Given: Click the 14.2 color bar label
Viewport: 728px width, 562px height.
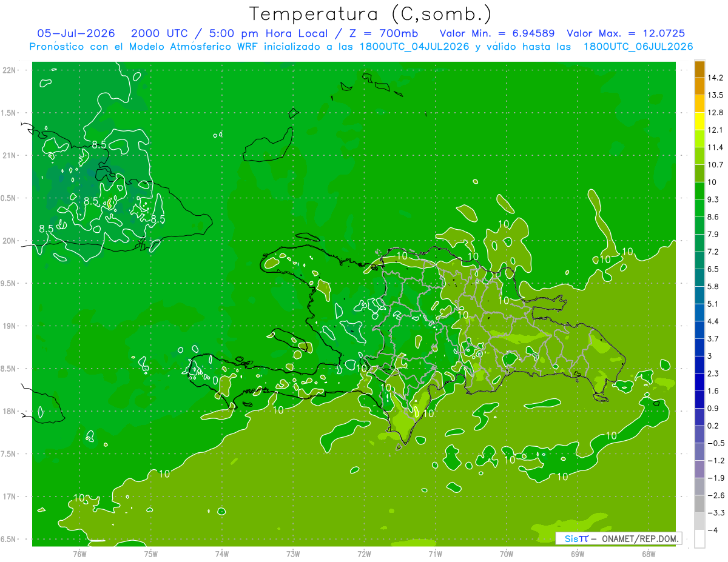Looking at the screenshot, I should coord(715,77).
